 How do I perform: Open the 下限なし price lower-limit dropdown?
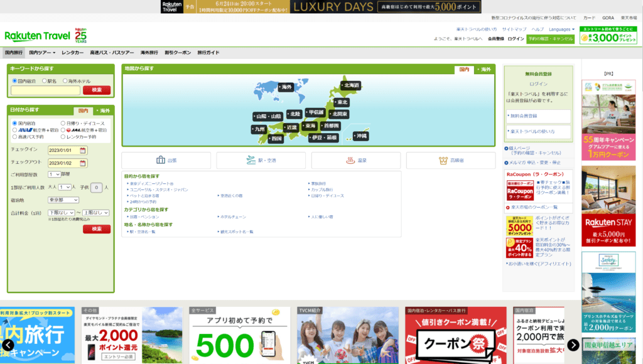pyautogui.click(x=63, y=213)
